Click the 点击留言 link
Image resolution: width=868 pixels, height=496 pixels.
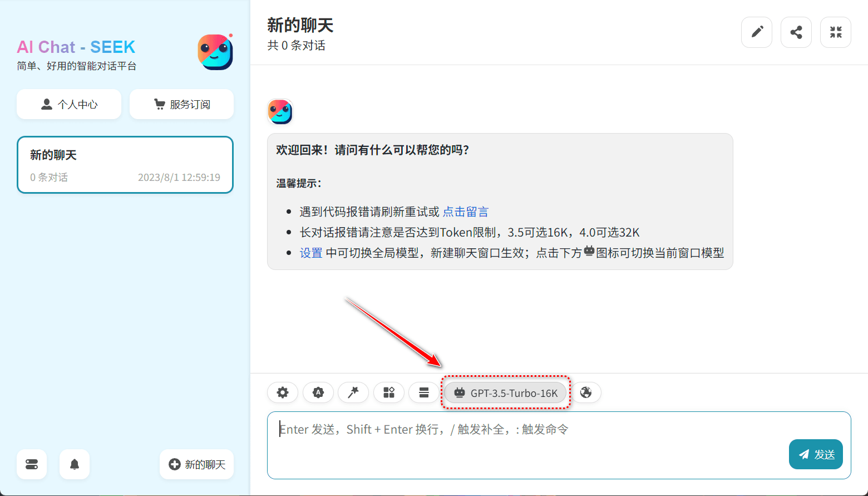465,212
